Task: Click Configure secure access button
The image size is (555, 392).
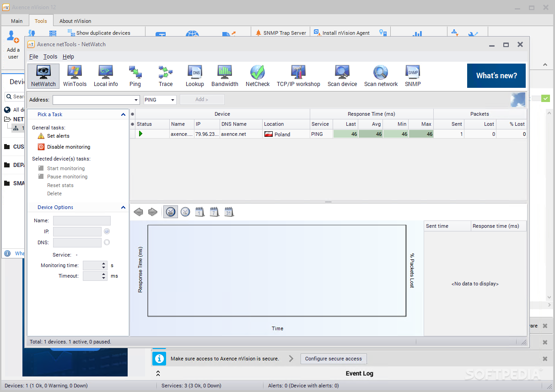Action: pos(334,359)
